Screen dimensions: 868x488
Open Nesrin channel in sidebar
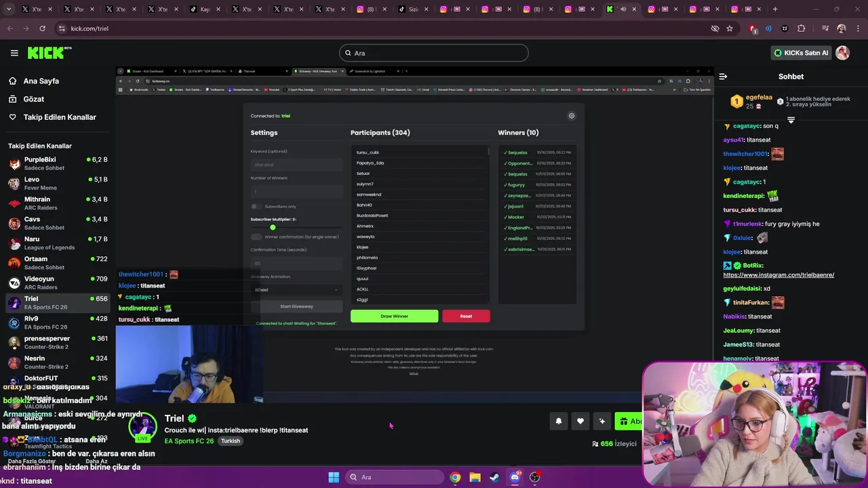(58, 362)
